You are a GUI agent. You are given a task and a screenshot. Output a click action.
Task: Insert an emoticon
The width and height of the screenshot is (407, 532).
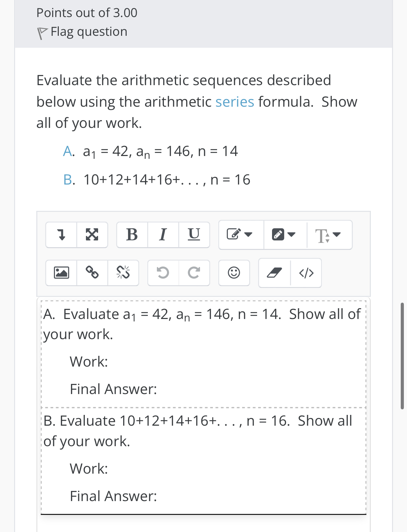coord(234,273)
